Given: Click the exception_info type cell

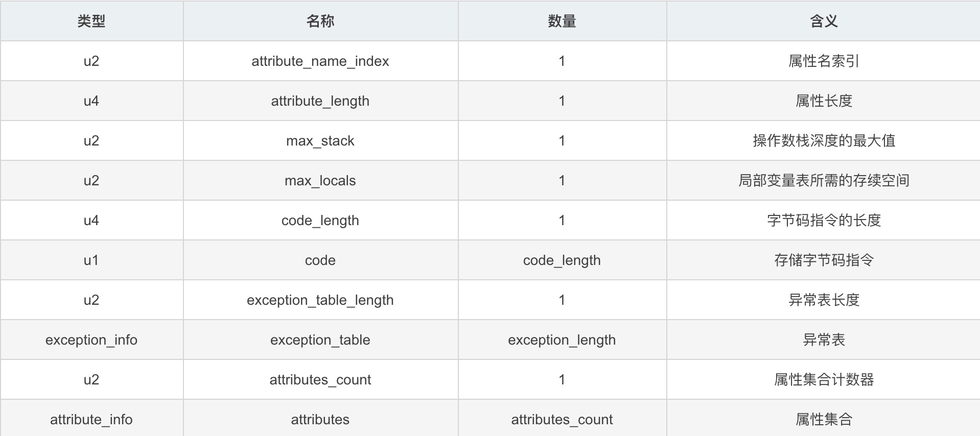Looking at the screenshot, I should point(91,340).
